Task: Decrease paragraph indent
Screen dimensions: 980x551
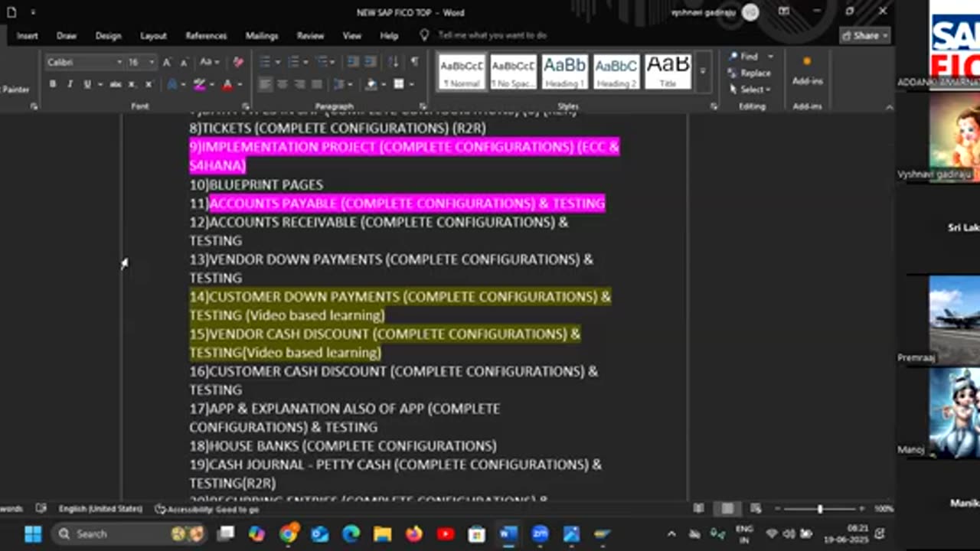Action: click(353, 62)
